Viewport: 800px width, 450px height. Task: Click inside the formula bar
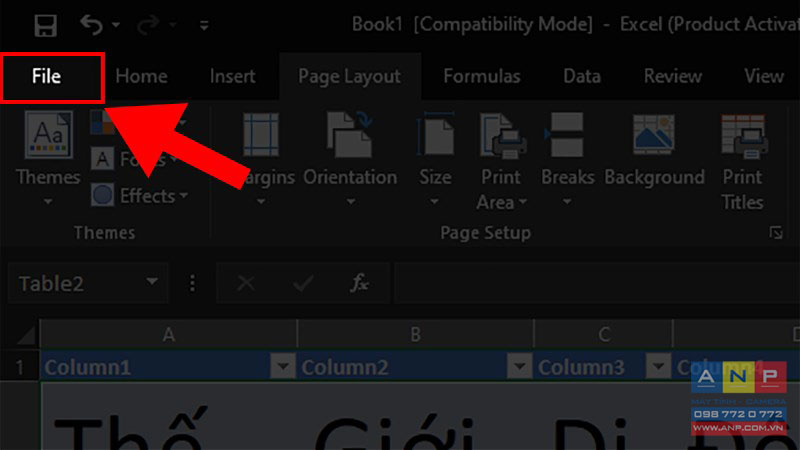pos(597,283)
